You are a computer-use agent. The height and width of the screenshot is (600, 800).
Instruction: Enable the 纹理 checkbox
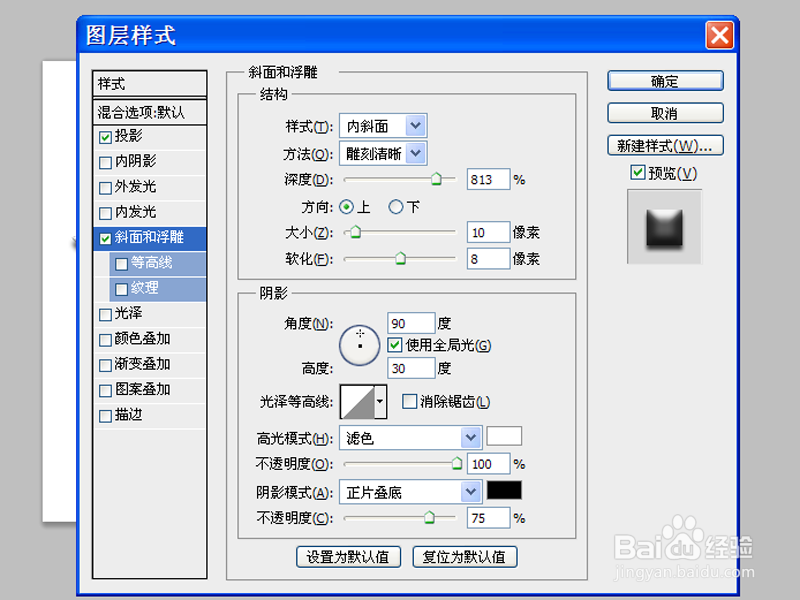121,289
